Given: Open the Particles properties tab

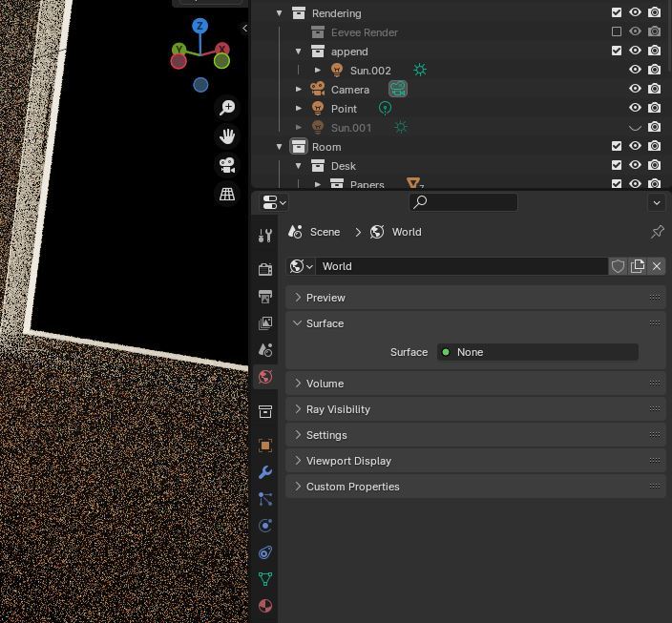Looking at the screenshot, I should pos(265,499).
